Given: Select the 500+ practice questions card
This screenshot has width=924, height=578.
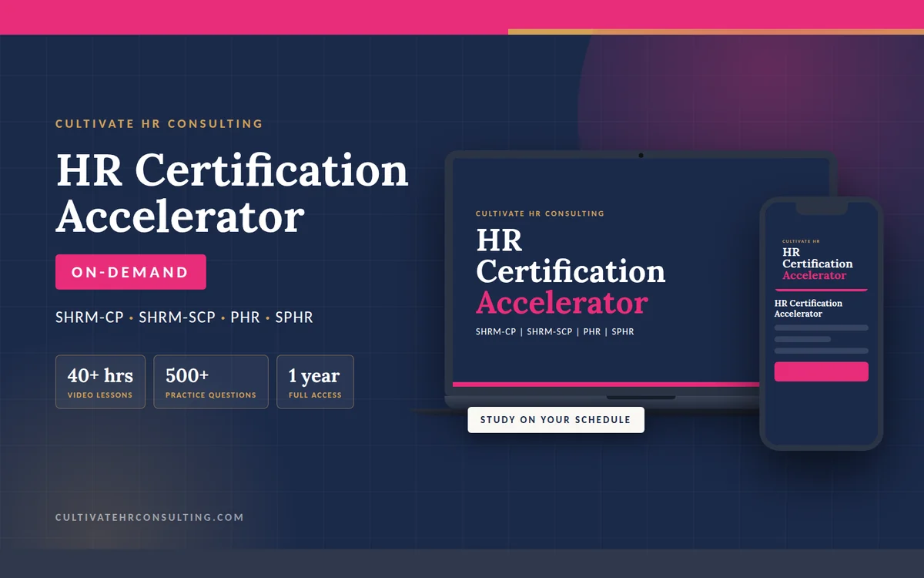Looking at the screenshot, I should [x=211, y=381].
